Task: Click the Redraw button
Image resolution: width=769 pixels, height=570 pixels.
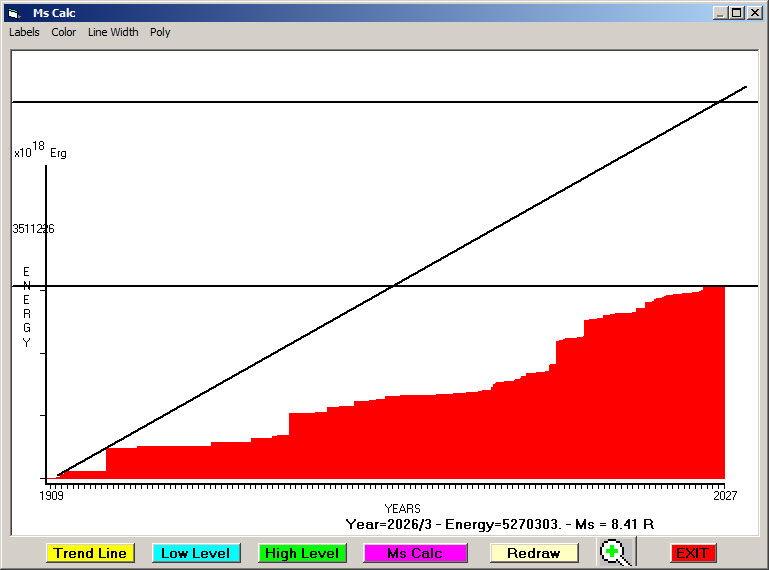Action: click(534, 553)
